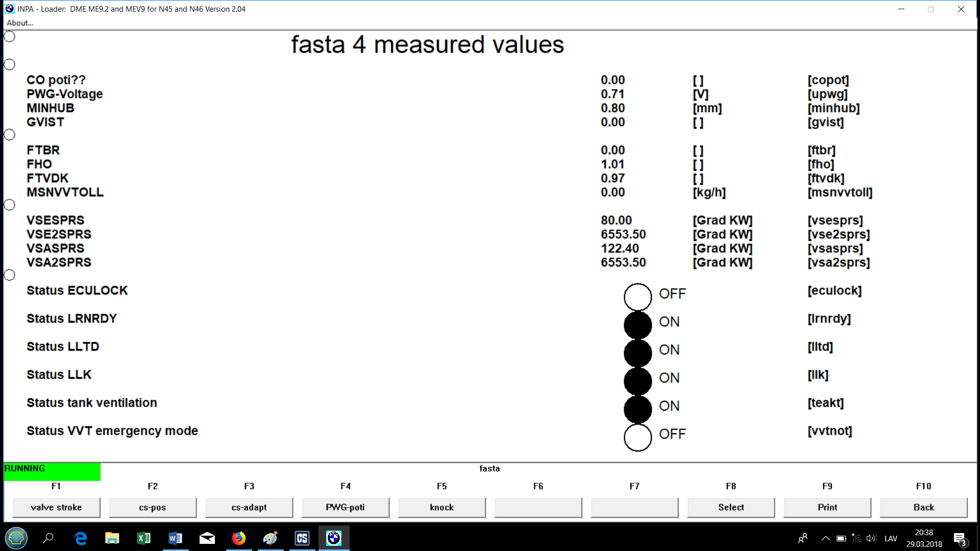Click the CS application taskbar icon

pos(302,538)
